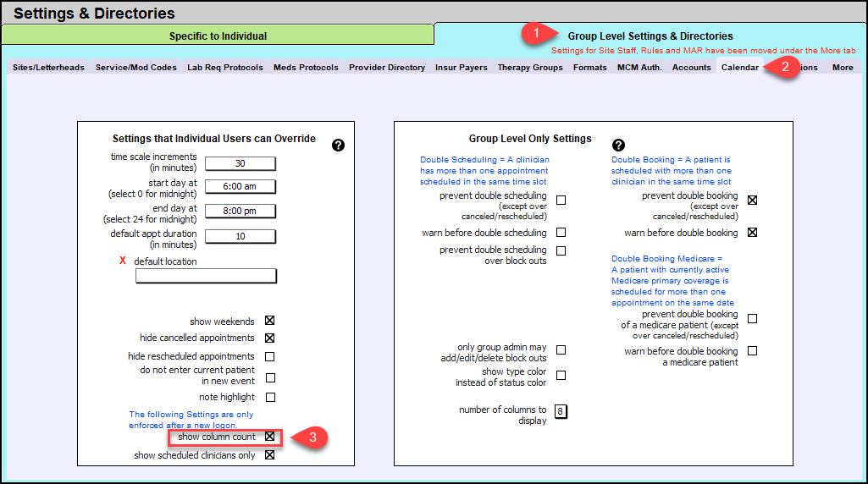Open the time scale increments field
868x484 pixels.
tap(240, 163)
